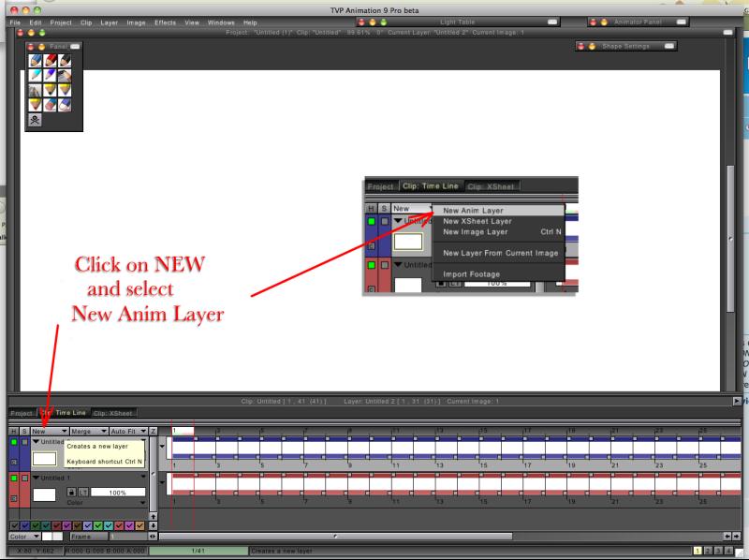Choose the yellow pencil with red tip

(35, 105)
